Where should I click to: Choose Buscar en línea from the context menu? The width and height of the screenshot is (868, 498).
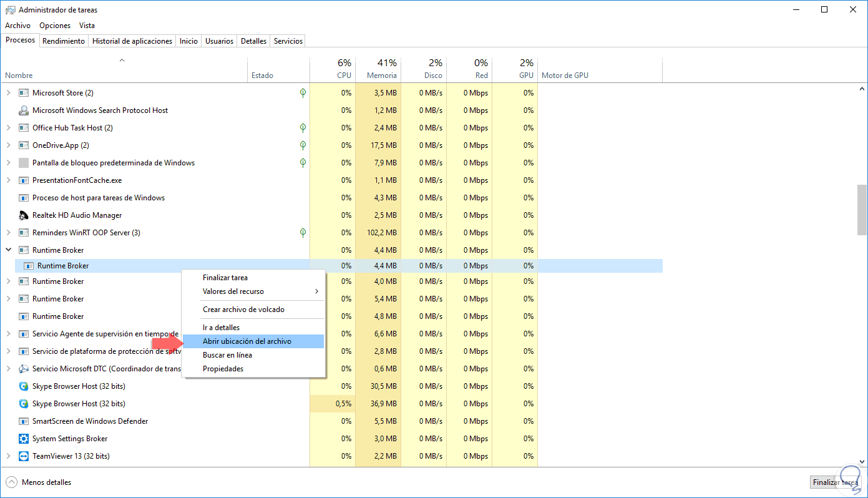coord(253,355)
